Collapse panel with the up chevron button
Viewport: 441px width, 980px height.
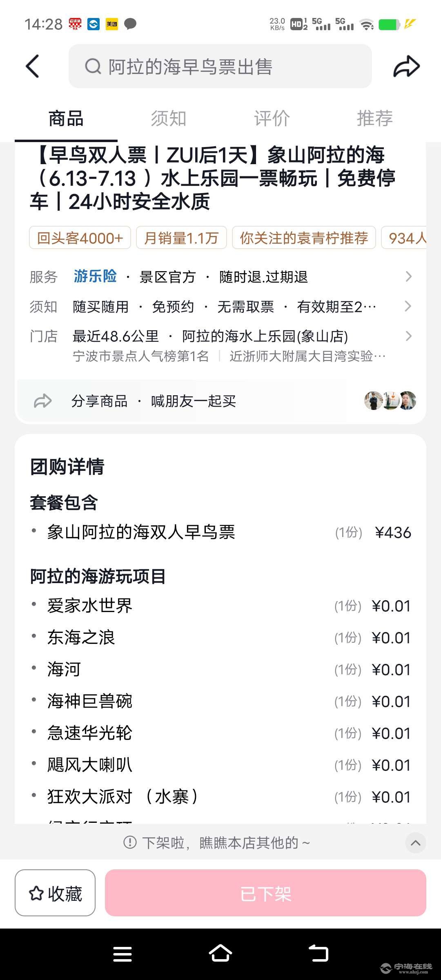click(416, 843)
